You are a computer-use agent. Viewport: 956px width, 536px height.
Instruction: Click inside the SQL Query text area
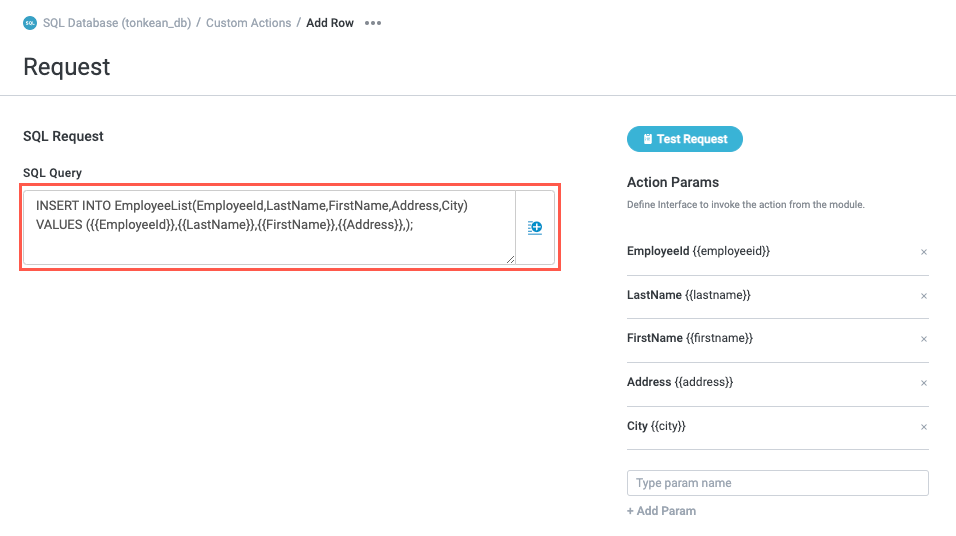[x=268, y=240]
